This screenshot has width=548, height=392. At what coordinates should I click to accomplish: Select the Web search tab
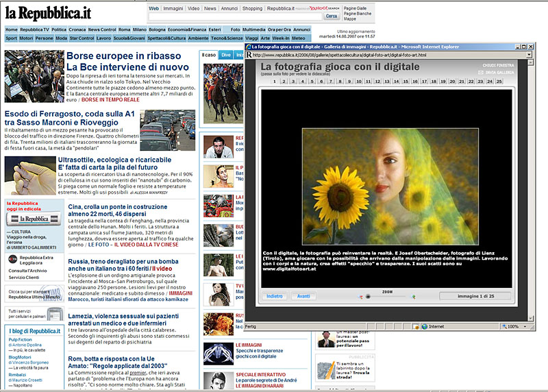pos(153,8)
